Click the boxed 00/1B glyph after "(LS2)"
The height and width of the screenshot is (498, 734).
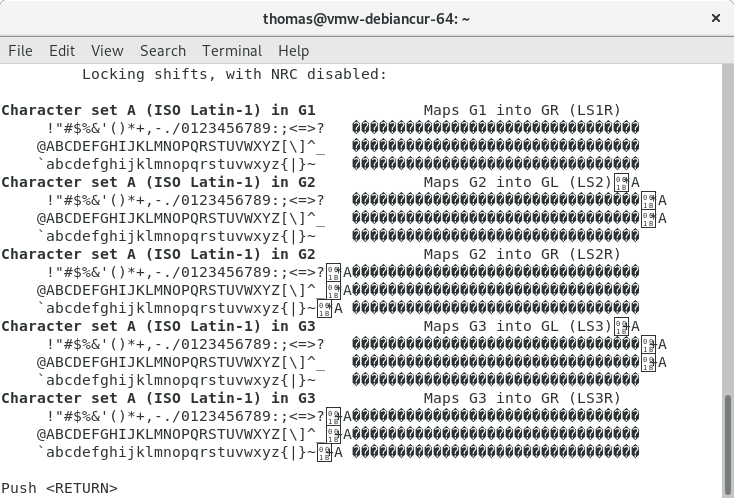click(621, 182)
